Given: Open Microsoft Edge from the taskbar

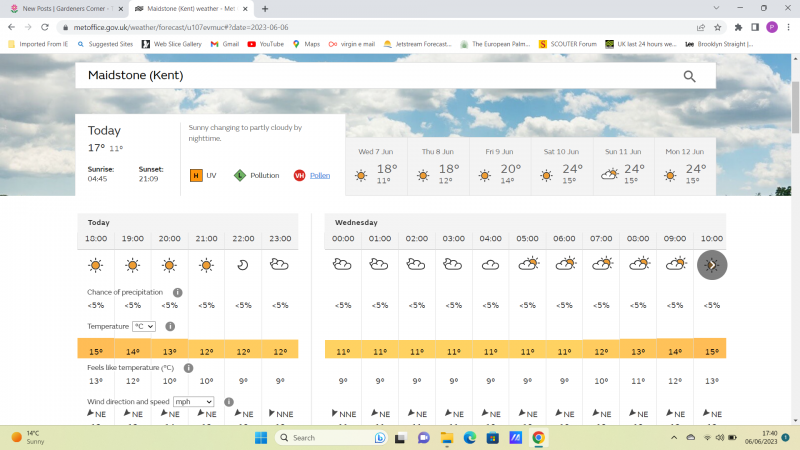Looking at the screenshot, I should tap(470, 438).
